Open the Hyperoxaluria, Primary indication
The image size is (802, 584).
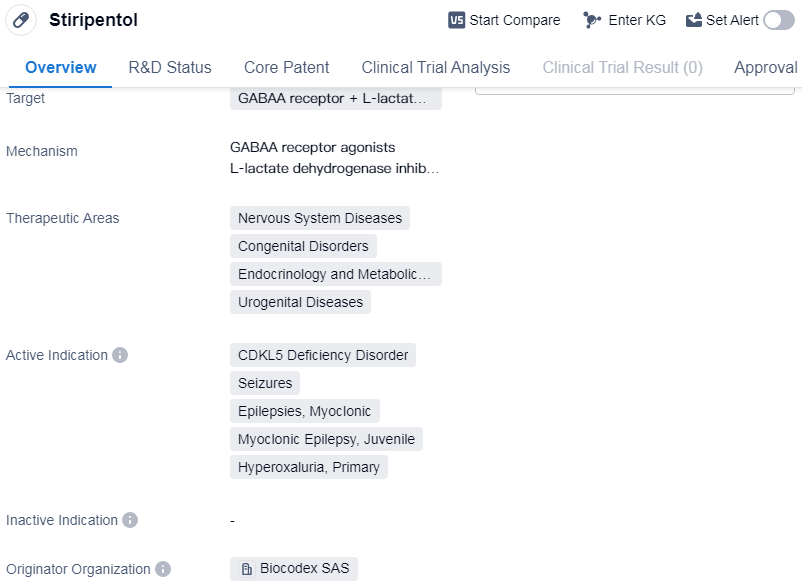(309, 467)
